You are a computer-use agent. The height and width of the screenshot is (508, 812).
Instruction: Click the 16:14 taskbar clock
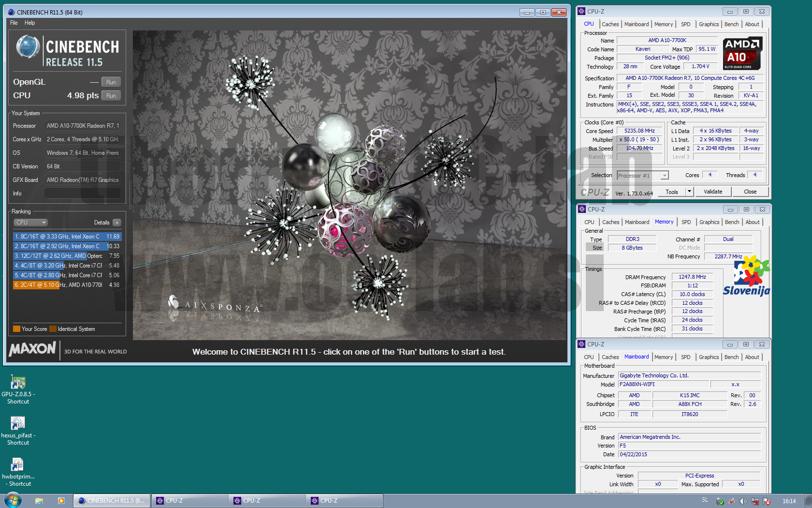pos(789,501)
